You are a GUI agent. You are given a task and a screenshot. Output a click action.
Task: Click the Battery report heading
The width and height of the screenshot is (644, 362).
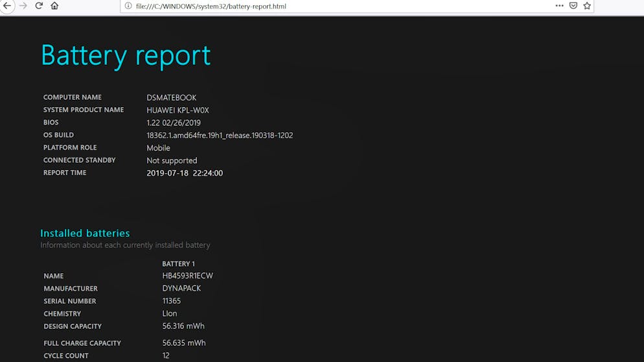click(x=126, y=56)
